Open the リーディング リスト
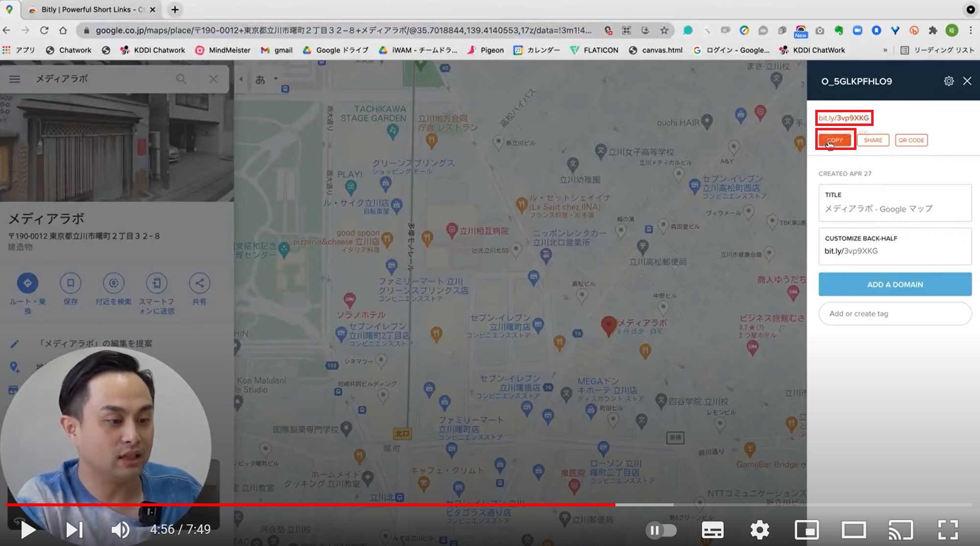 point(937,50)
